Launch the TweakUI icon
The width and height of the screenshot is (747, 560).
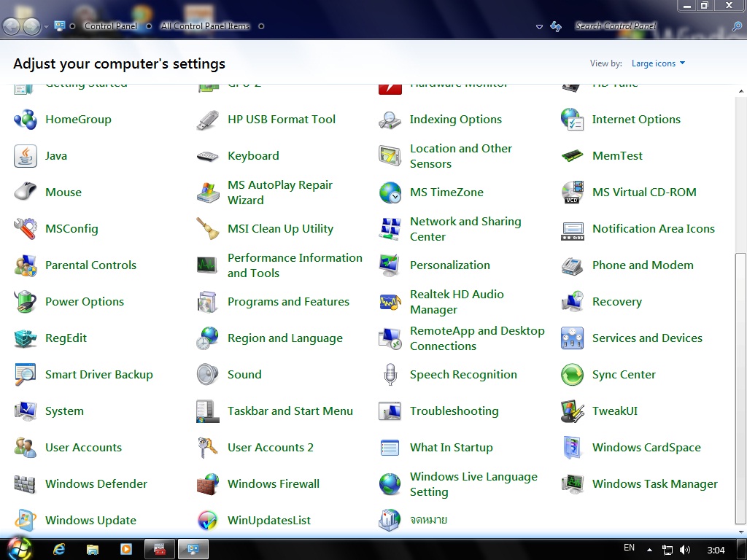coord(572,411)
